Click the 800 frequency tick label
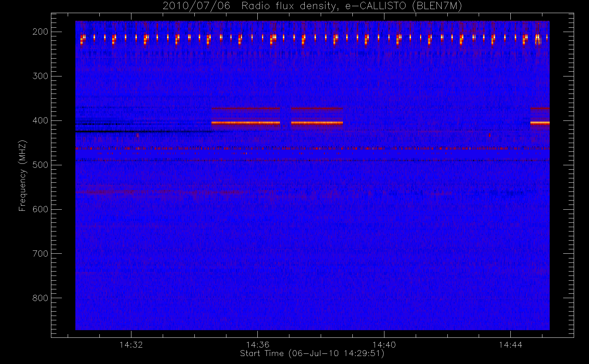This screenshot has width=589, height=364. [40, 298]
